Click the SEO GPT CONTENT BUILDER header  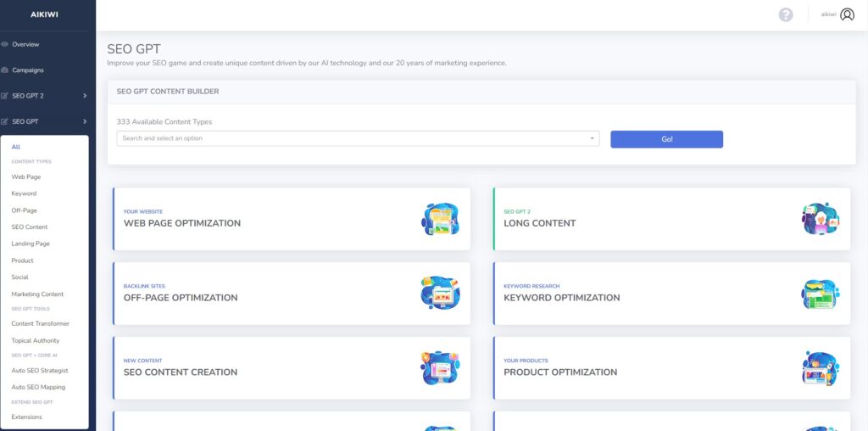tap(168, 92)
